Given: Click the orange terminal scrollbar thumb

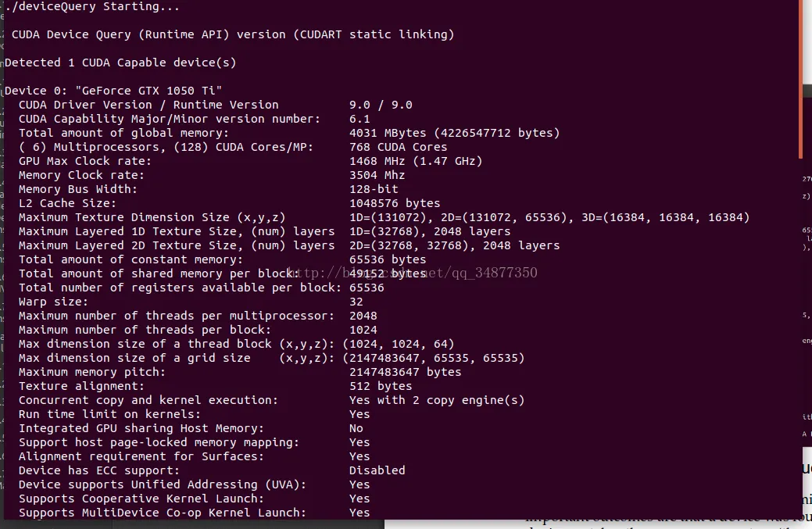Looking at the screenshot, I should pyautogui.click(x=800, y=78).
